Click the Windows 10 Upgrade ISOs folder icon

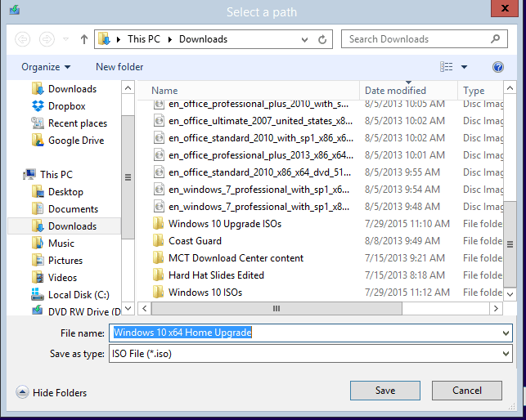tap(159, 224)
